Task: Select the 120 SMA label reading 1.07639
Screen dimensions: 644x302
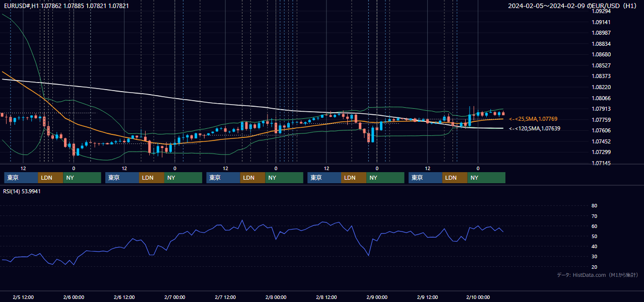Action: tap(535, 128)
